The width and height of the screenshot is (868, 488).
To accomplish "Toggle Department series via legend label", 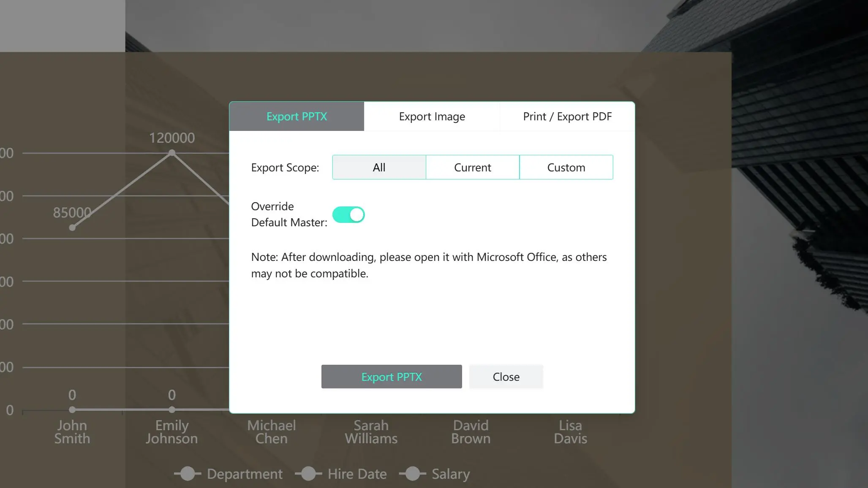I will (x=245, y=474).
